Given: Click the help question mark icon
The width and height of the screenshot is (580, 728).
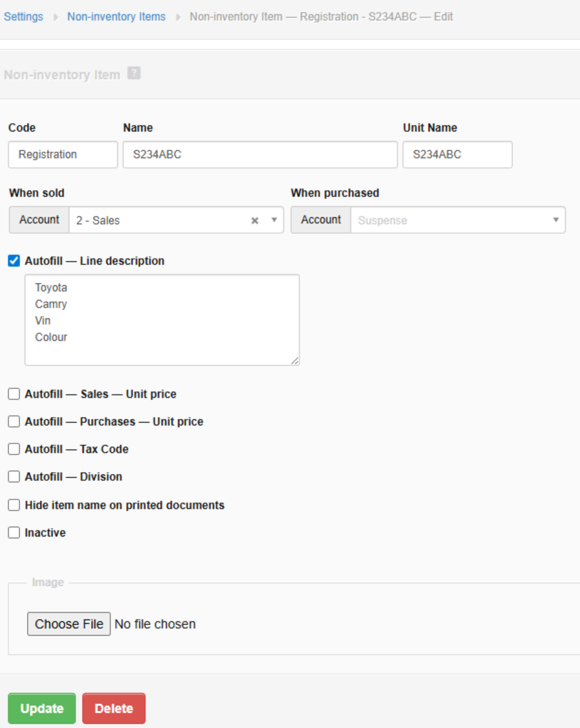Looking at the screenshot, I should 134,73.
